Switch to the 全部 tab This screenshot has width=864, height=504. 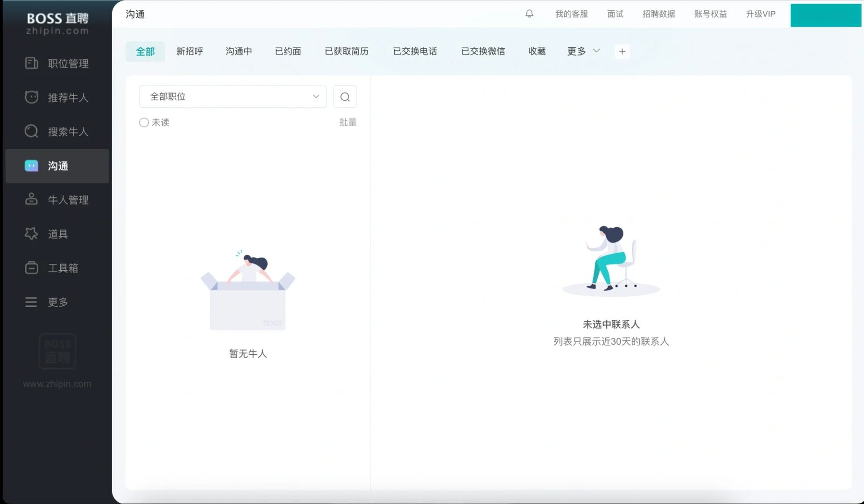(x=145, y=51)
